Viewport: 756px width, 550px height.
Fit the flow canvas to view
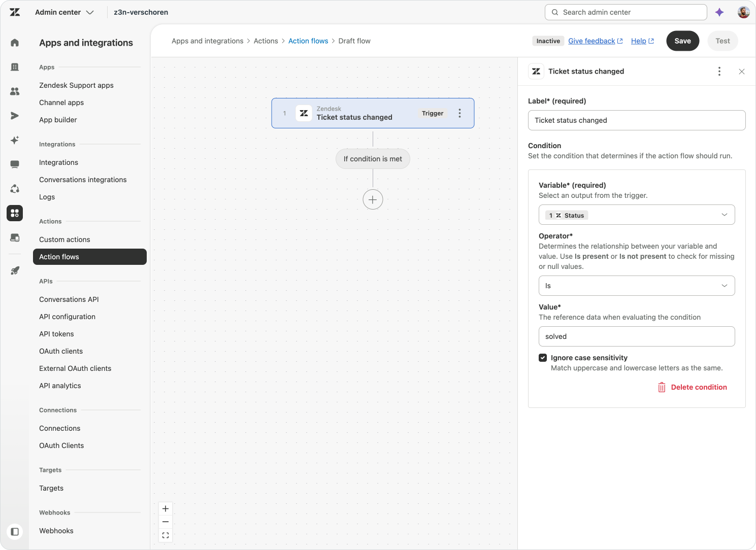(166, 535)
